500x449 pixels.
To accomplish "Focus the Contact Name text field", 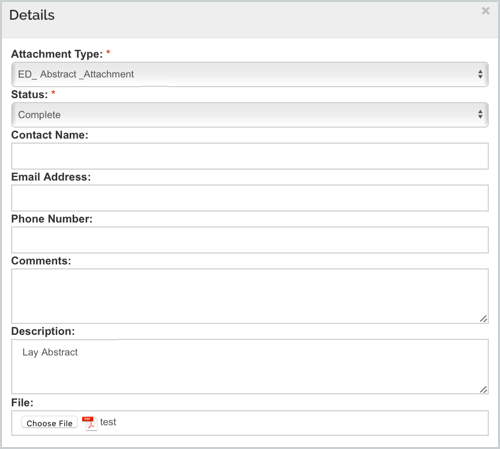I will [250, 156].
